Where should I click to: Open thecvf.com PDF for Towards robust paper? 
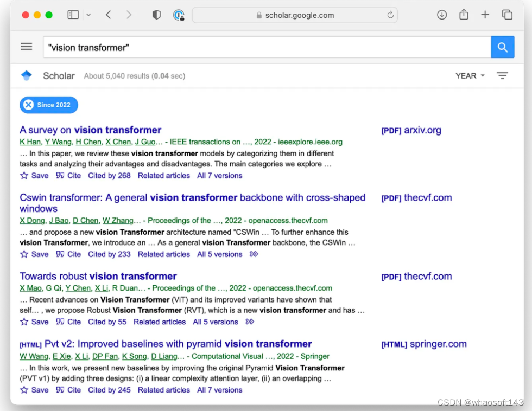tap(417, 277)
